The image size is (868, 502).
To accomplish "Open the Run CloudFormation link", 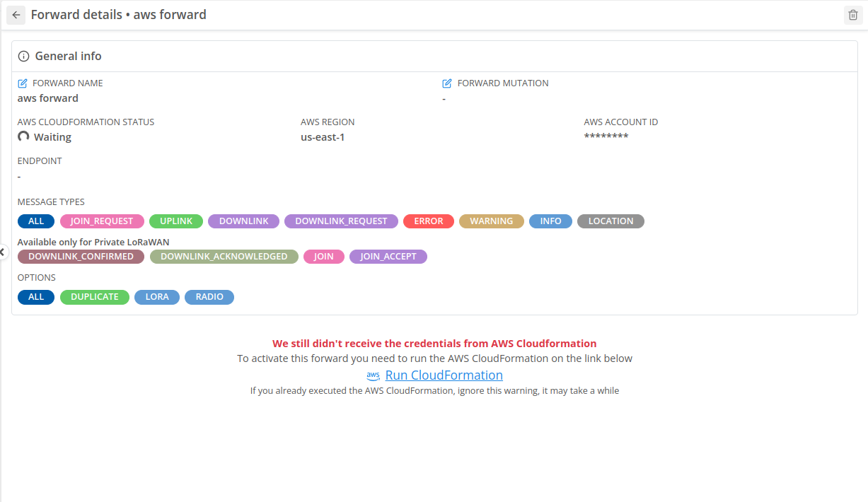I will [x=444, y=375].
